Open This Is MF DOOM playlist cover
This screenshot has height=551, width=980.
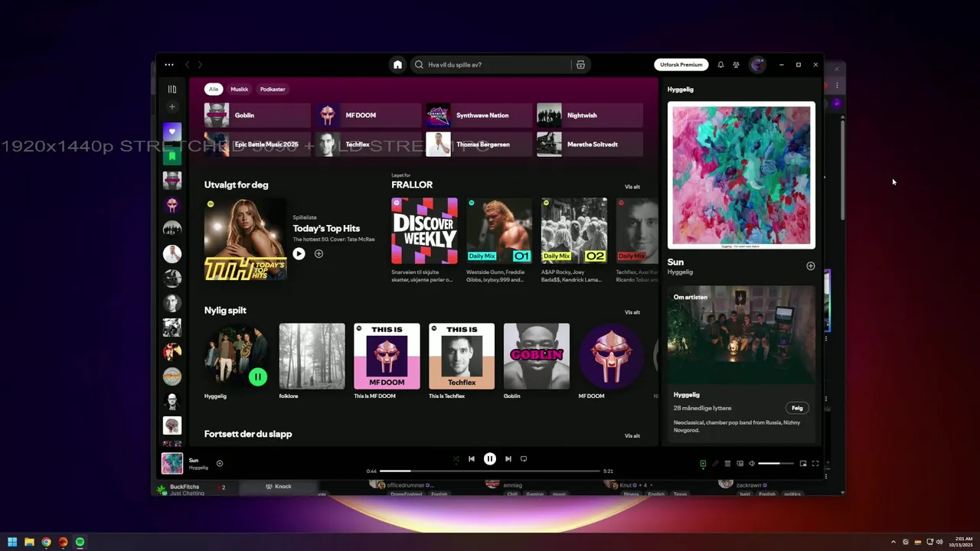(x=387, y=356)
